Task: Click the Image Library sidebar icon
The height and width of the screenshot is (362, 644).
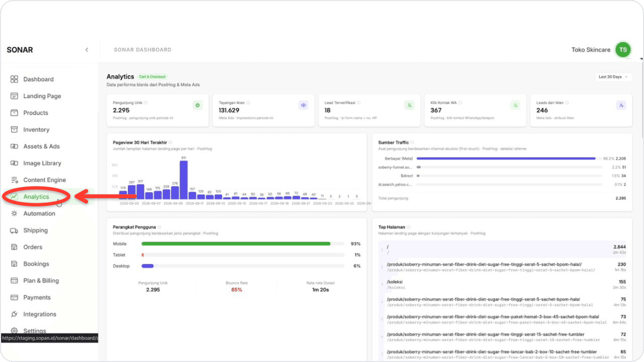Action: pyautogui.click(x=14, y=163)
